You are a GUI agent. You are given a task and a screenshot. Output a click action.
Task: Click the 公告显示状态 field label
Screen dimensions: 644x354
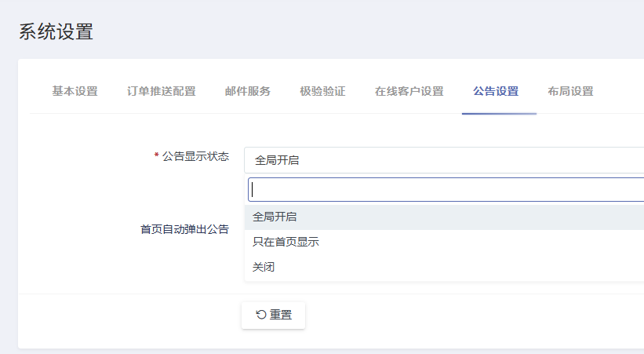(x=195, y=156)
